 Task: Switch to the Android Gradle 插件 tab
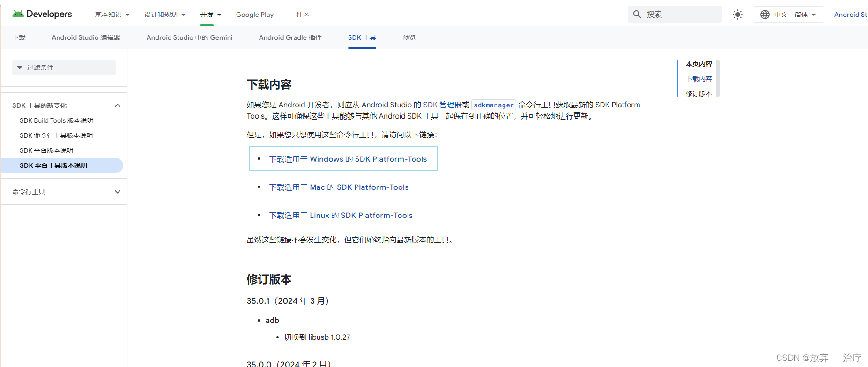pos(290,37)
